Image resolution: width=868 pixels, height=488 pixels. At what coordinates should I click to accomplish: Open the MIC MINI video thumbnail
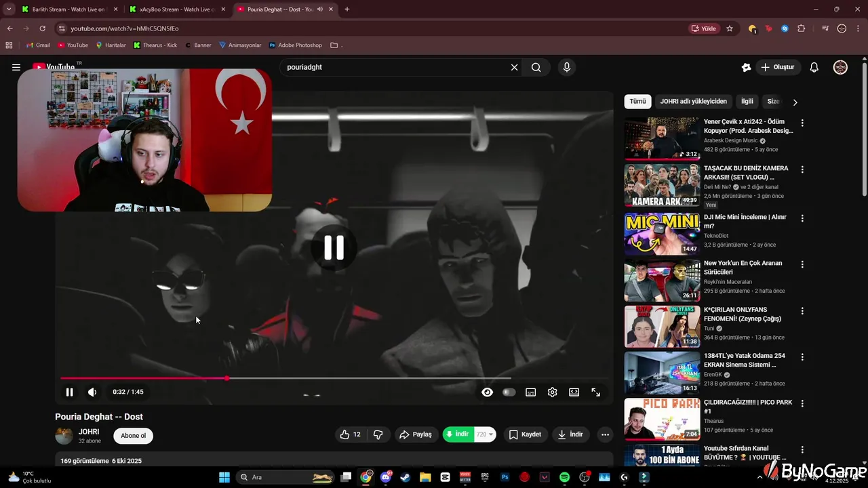[x=662, y=234]
